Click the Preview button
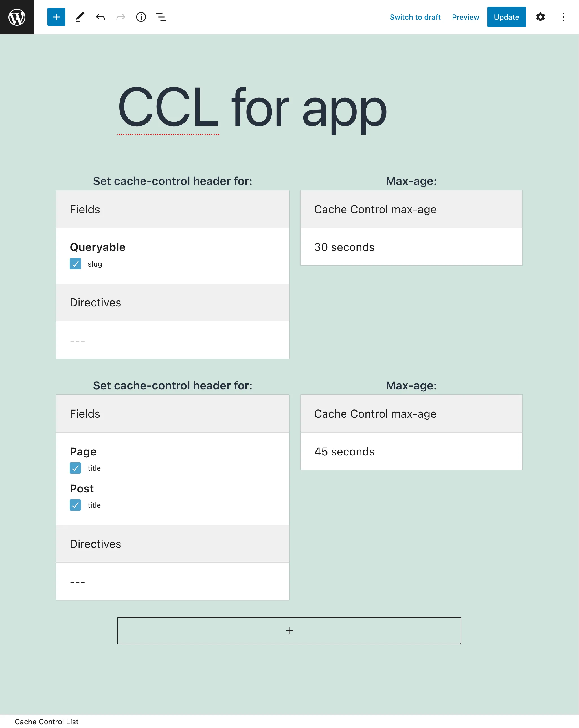The image size is (579, 728). tap(466, 17)
